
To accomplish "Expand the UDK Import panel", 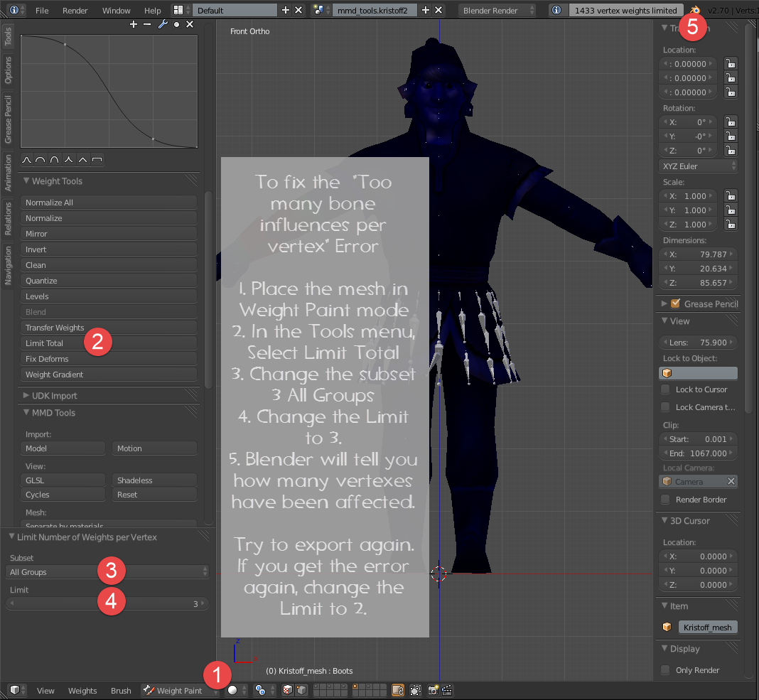I will click(x=26, y=396).
